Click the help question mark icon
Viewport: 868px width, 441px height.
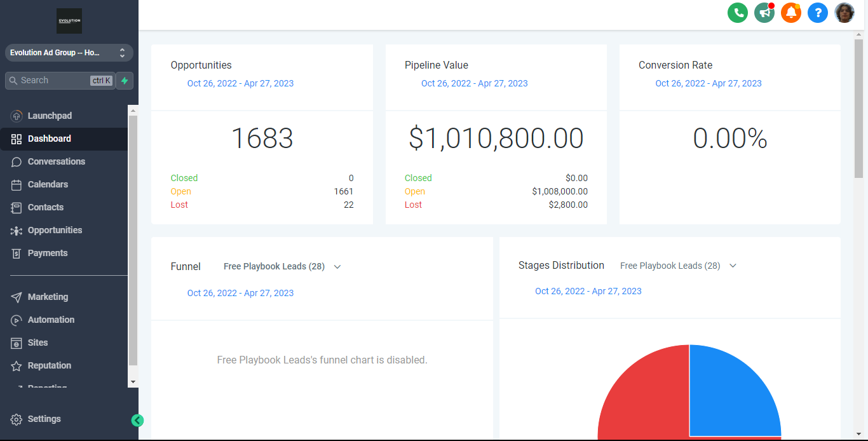click(817, 13)
